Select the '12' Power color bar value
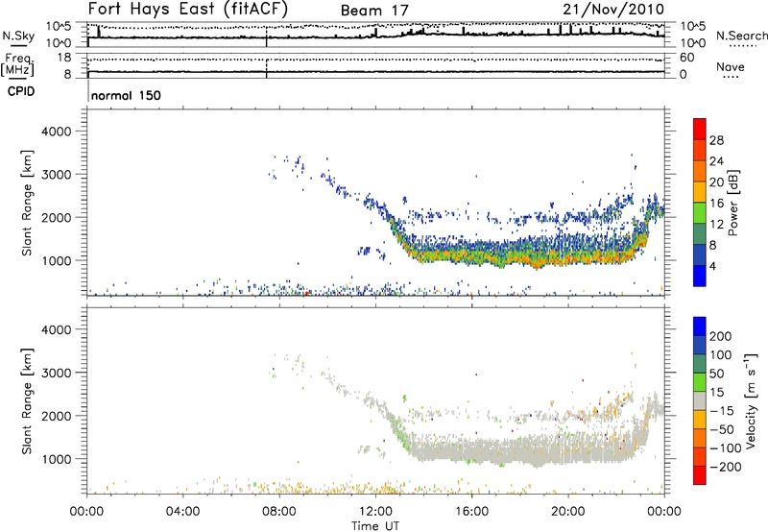768x532 pixels. (716, 224)
